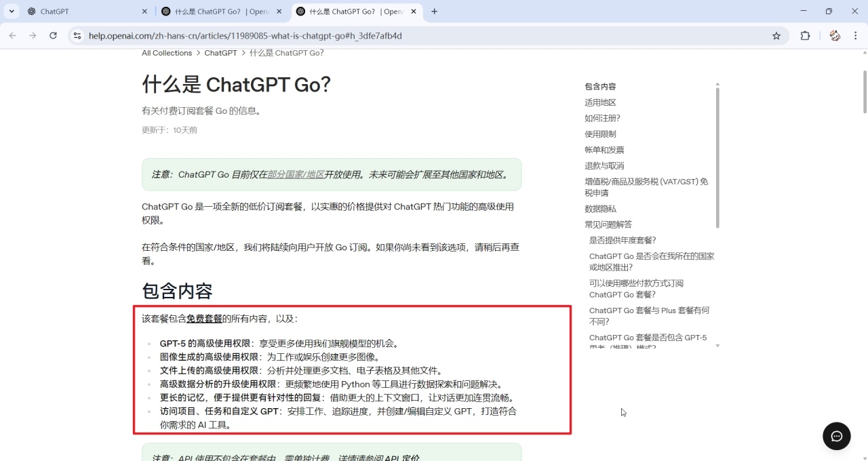Viewport: 868px width, 461px height.
Task: Jump to 数据隐私 section
Action: [600, 209]
